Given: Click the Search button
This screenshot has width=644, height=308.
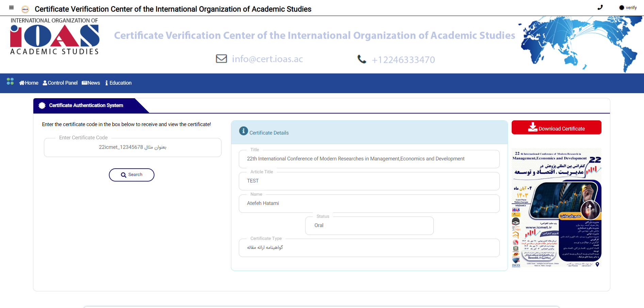Looking at the screenshot, I should (x=132, y=175).
